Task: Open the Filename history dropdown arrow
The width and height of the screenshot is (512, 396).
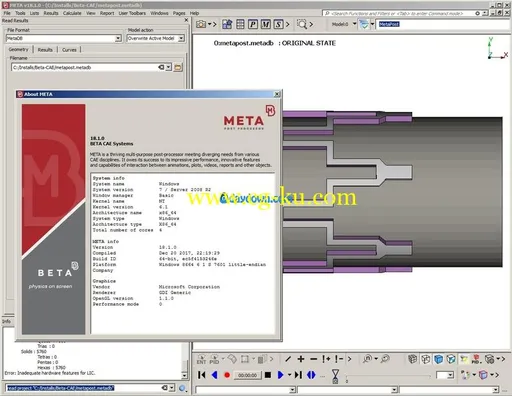Action: pyautogui.click(x=169, y=67)
